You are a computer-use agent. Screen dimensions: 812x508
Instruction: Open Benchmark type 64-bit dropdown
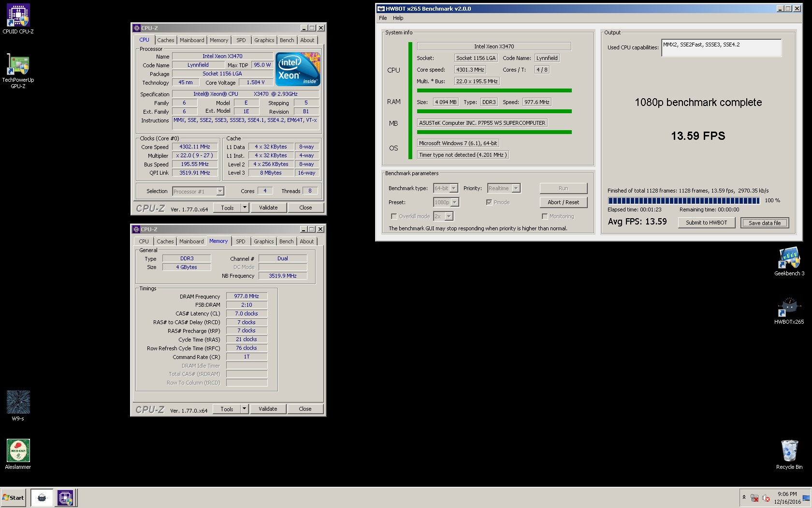[454, 188]
